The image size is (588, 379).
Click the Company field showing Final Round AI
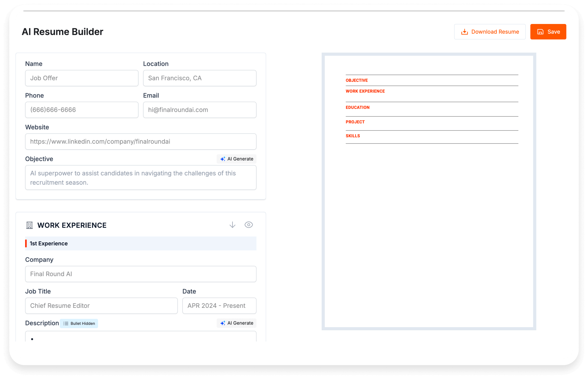coord(141,274)
